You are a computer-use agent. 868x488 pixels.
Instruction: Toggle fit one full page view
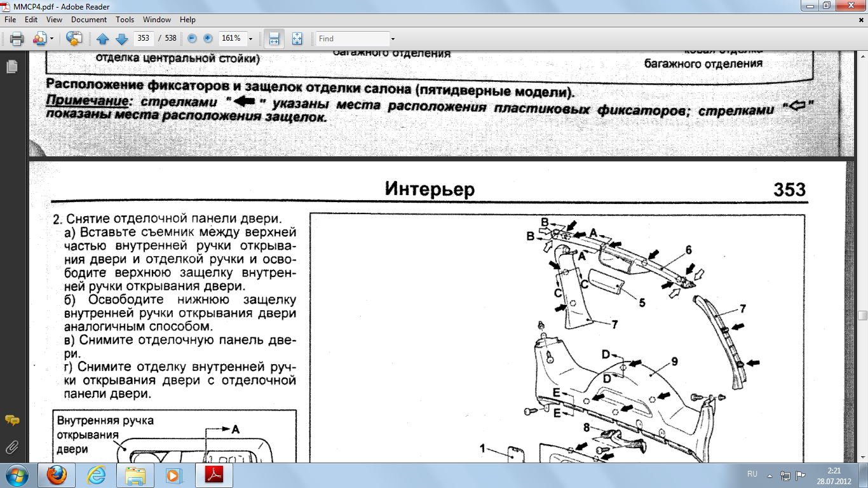(x=297, y=39)
